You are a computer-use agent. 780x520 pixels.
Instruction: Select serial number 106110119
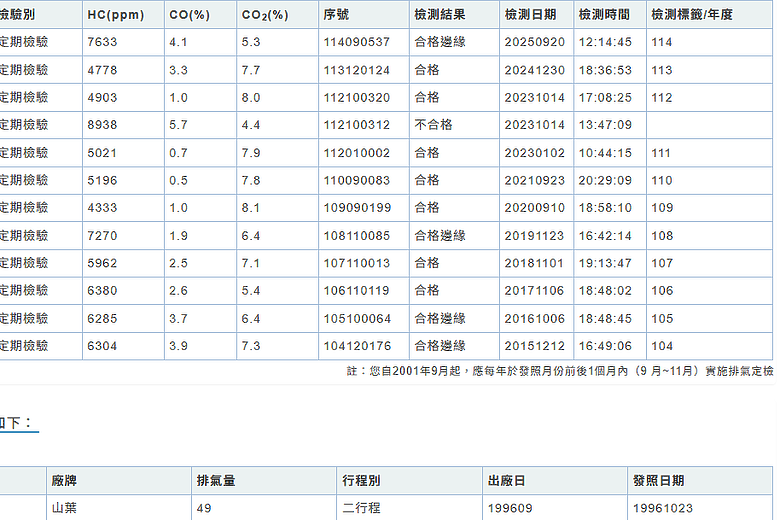(x=356, y=290)
